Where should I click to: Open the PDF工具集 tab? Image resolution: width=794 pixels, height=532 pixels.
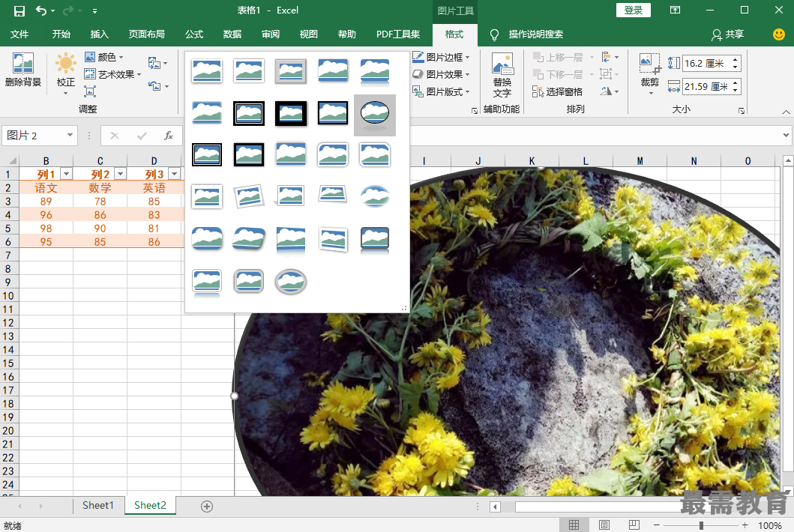click(398, 34)
